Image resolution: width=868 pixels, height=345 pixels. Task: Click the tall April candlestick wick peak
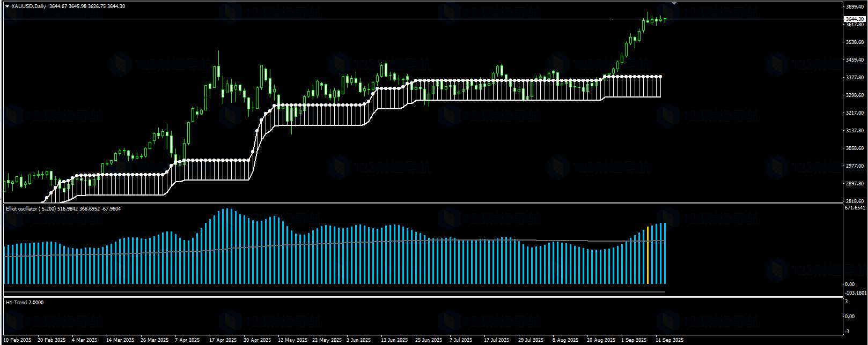tap(218, 52)
